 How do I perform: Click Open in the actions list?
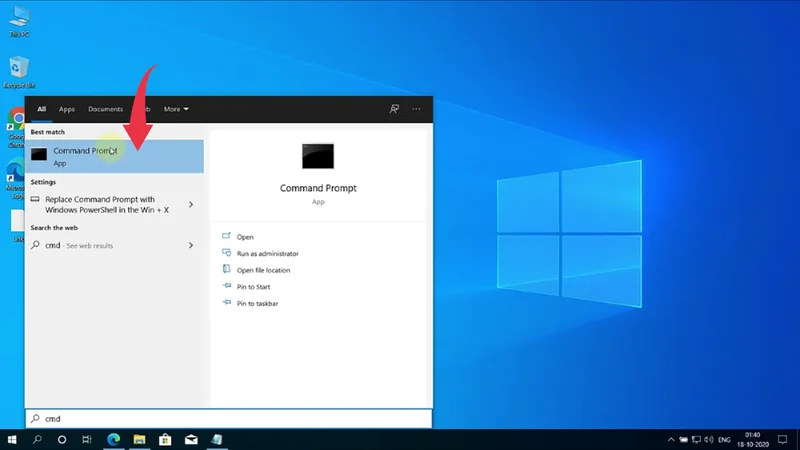245,237
